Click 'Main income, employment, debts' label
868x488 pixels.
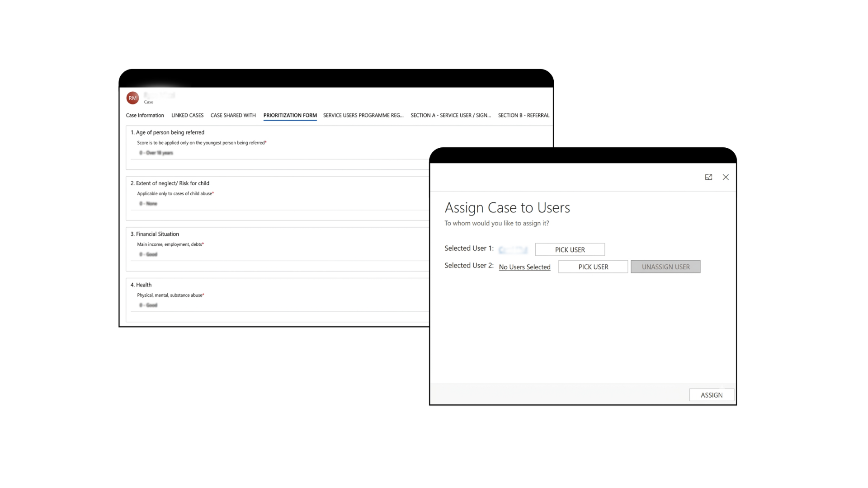(x=170, y=244)
